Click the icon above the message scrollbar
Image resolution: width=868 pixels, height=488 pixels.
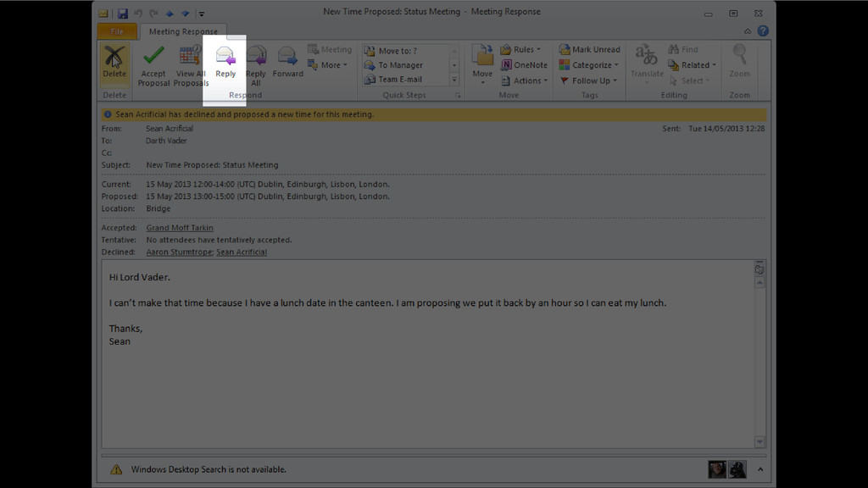[759, 269]
